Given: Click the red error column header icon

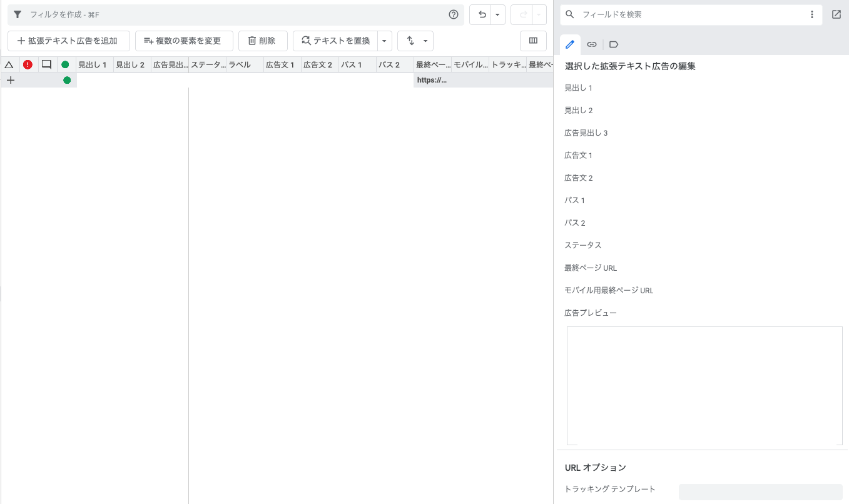Looking at the screenshot, I should click(x=28, y=64).
